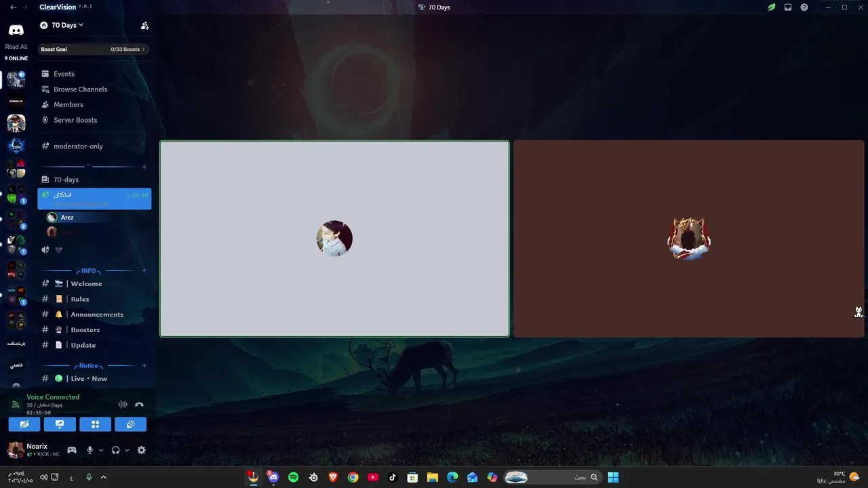Open system volume icon in tray
This screenshot has height=488, width=868.
[43, 477]
